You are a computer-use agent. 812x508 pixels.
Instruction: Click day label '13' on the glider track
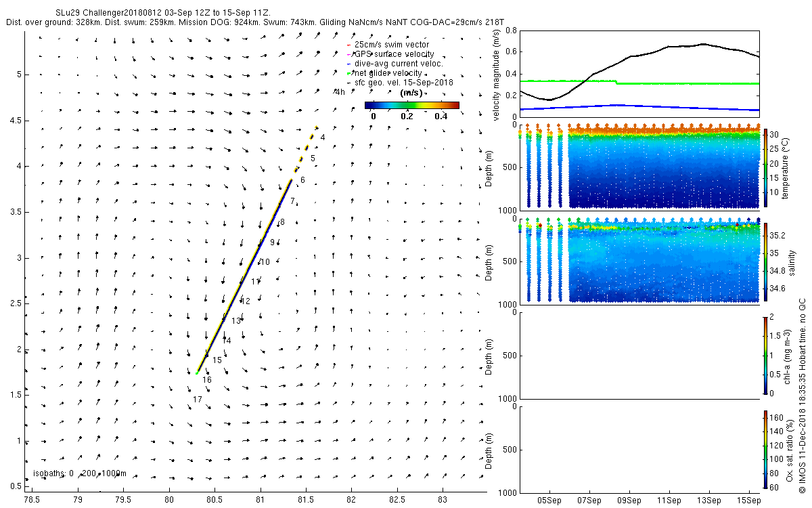pyautogui.click(x=236, y=321)
